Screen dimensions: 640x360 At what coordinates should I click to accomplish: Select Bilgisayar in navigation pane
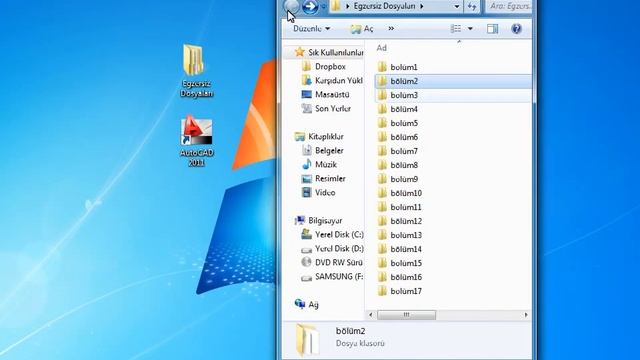[318, 220]
